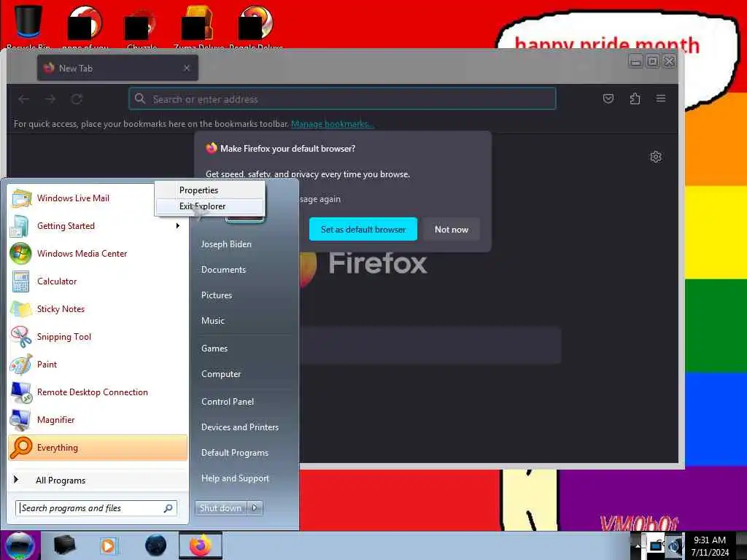
Task: Launch Remote Desktop Connection
Action: pyautogui.click(x=98, y=392)
